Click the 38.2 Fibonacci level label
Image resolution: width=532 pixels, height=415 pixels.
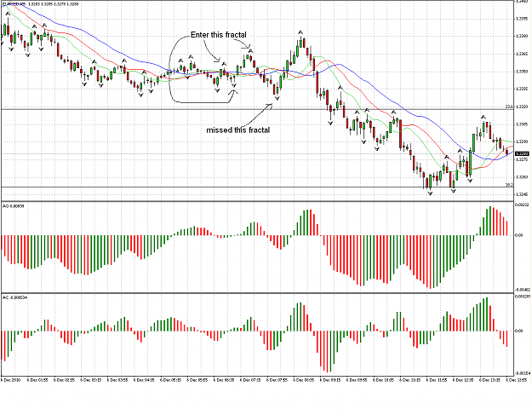[x=509, y=185]
